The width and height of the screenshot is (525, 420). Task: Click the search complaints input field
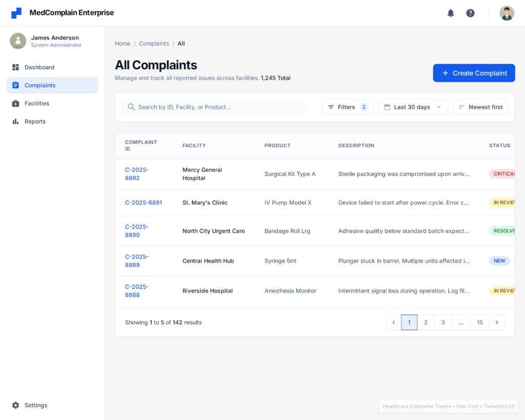pyautogui.click(x=215, y=107)
